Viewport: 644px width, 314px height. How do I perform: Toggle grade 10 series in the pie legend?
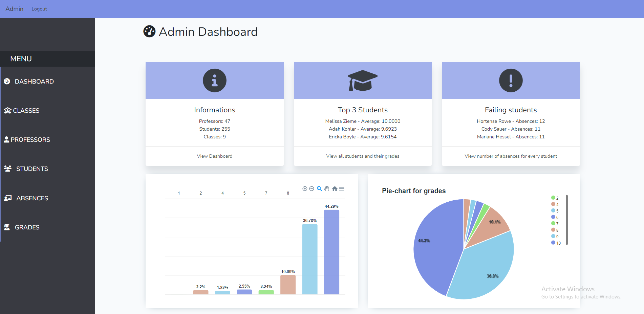[555, 243]
